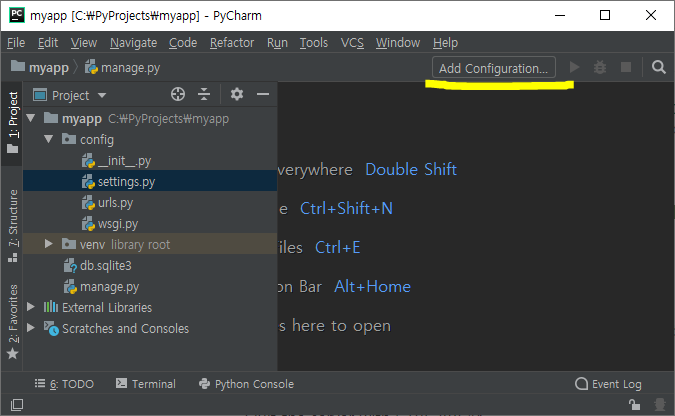The height and width of the screenshot is (416, 675).
Task: Open the Tools menu
Action: coord(314,43)
